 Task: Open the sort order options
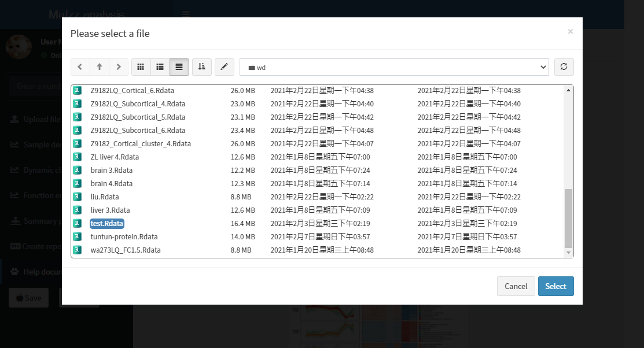202,67
